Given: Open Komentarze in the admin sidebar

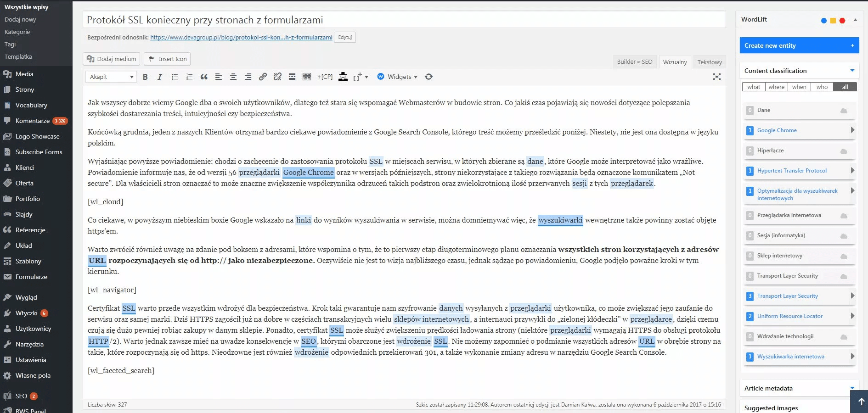Looking at the screenshot, I should [x=33, y=121].
